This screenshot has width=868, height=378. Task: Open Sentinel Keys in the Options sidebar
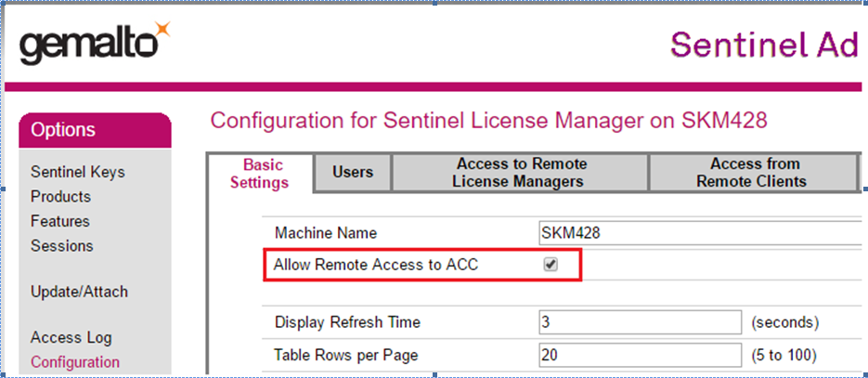point(77,172)
